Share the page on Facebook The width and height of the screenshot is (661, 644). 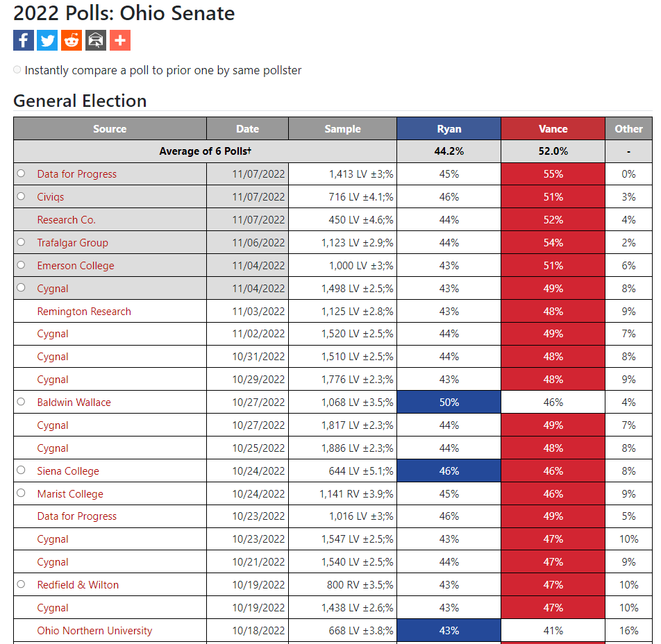pyautogui.click(x=24, y=40)
